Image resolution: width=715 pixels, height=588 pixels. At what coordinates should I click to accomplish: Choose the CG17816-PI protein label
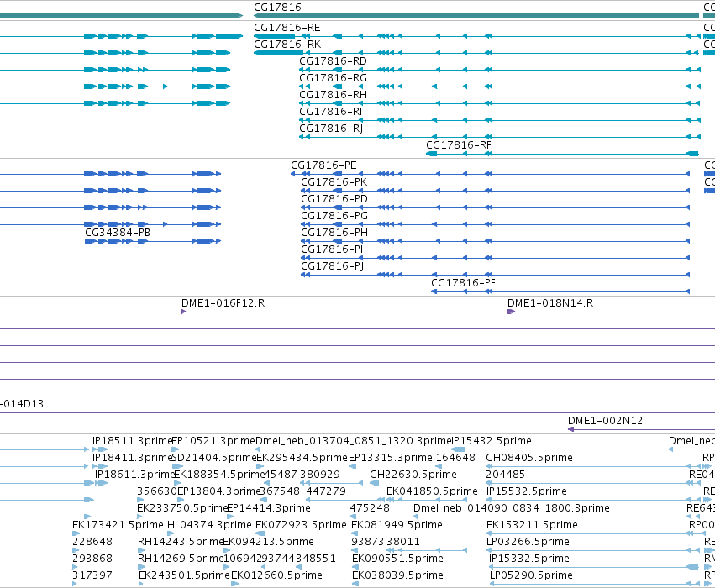pos(332,249)
